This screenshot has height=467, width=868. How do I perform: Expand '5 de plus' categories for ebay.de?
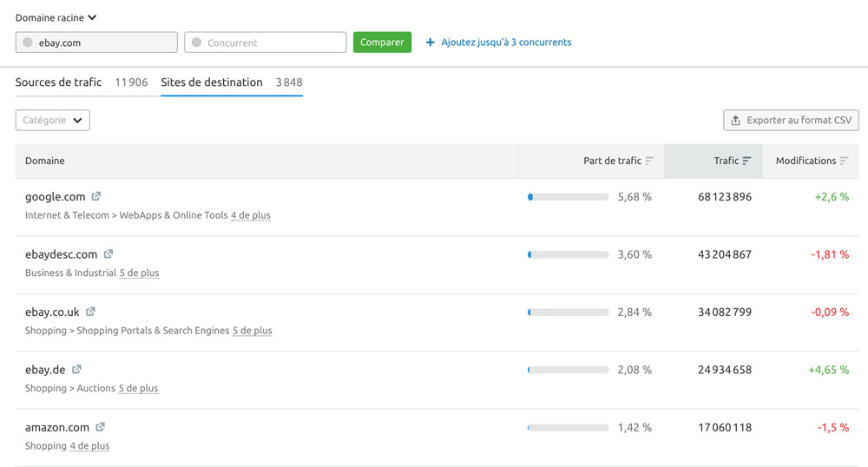click(x=138, y=388)
